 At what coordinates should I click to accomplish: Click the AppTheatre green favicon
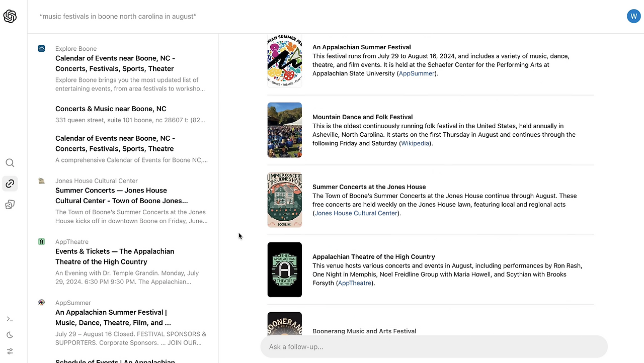tap(42, 242)
